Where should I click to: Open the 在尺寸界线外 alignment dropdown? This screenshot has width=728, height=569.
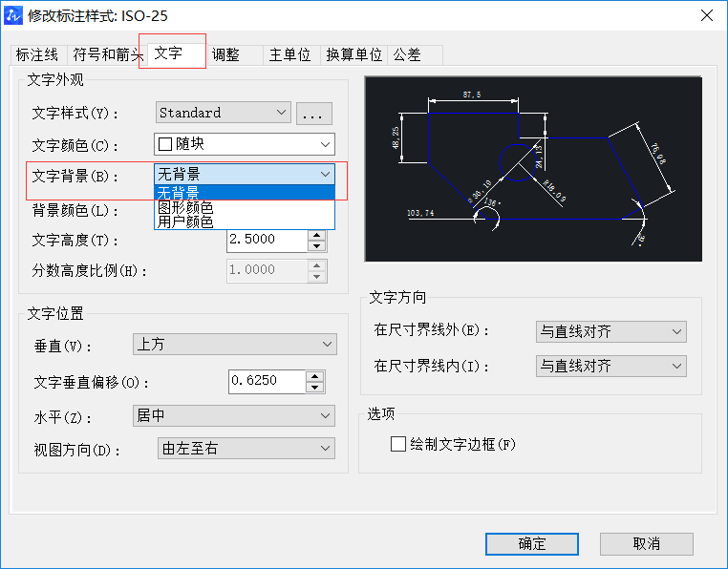(611, 331)
